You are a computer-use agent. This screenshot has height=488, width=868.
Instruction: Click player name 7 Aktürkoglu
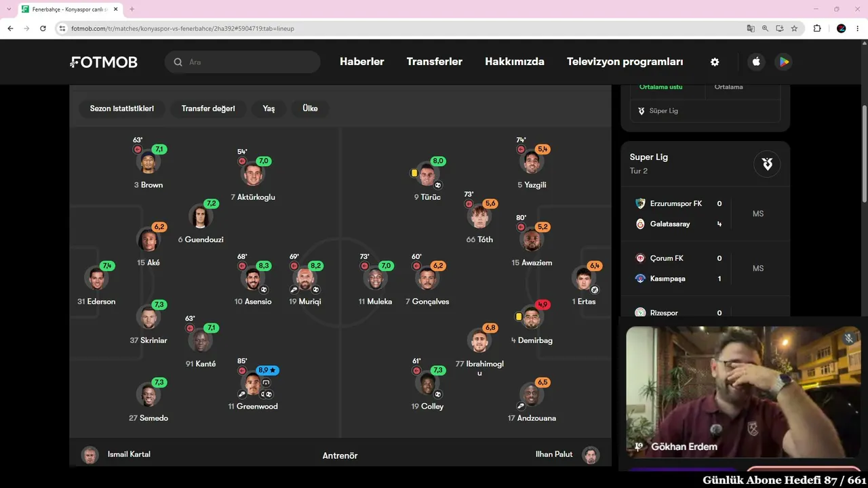pyautogui.click(x=253, y=197)
